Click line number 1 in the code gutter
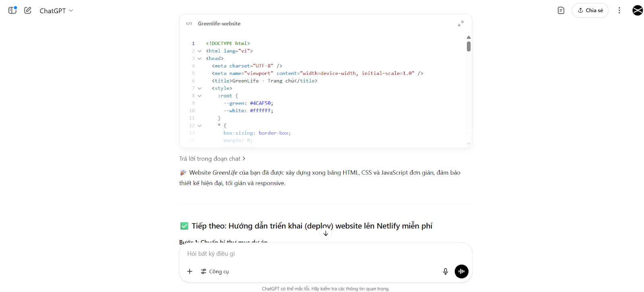Screen dimensions: 644x292 pos(193,43)
